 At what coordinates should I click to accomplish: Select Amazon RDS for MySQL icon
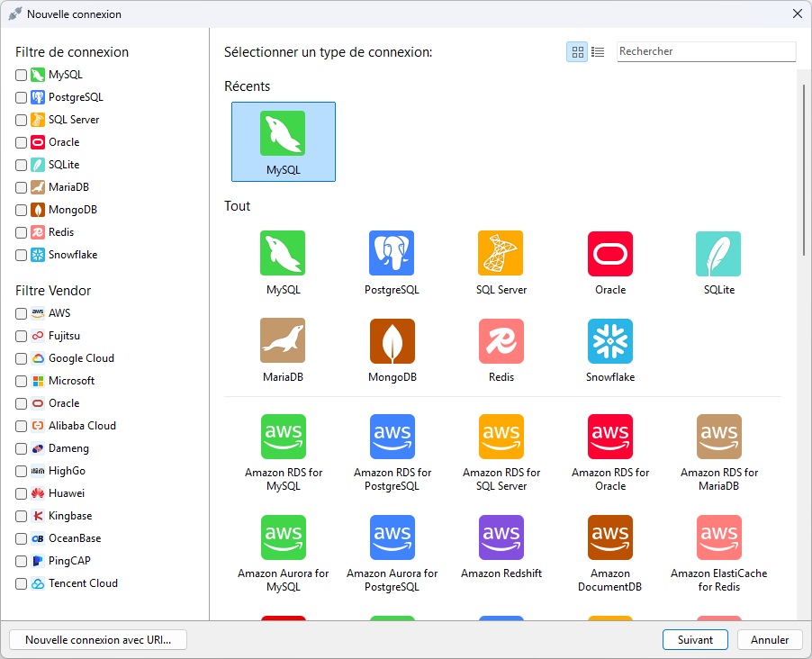pos(284,437)
